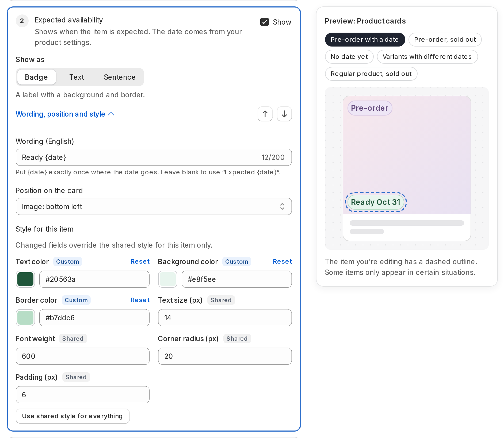Preview Variants with different dates scenario
Screen dimensions: 504x438
pyautogui.click(x=427, y=57)
